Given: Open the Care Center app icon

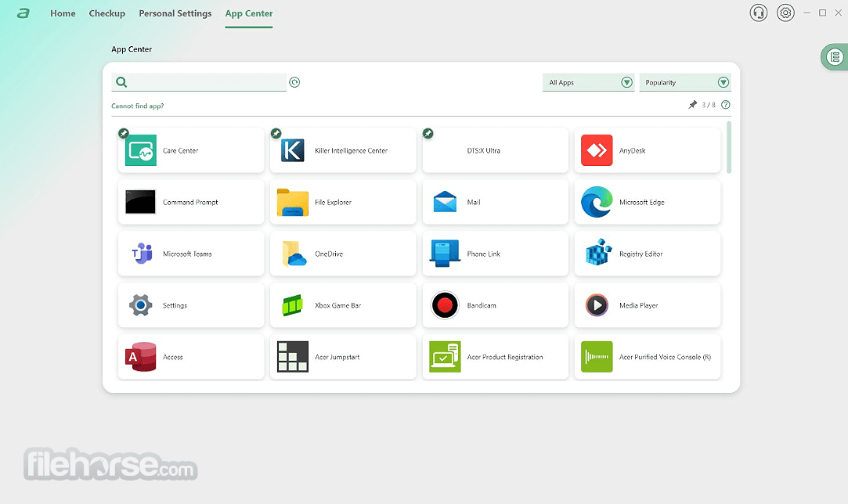Looking at the screenshot, I should pos(141,150).
